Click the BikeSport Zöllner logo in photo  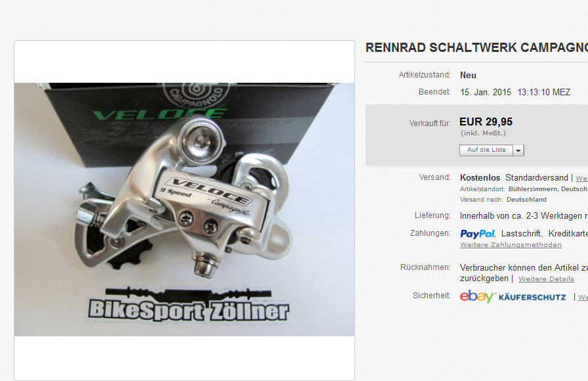188,305
